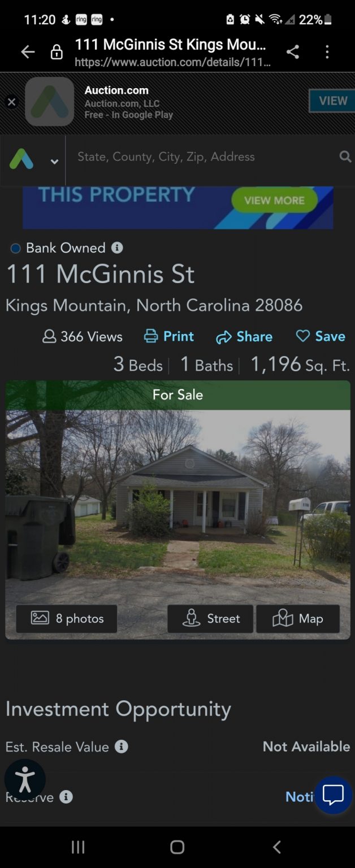Open the three-dot browser menu
Screen dimensions: 355x868
point(327,52)
